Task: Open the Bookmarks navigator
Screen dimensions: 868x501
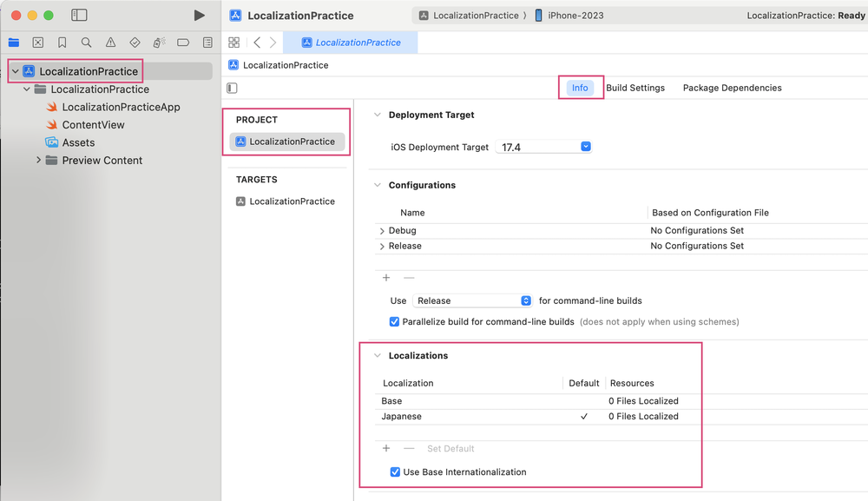Action: coord(62,43)
